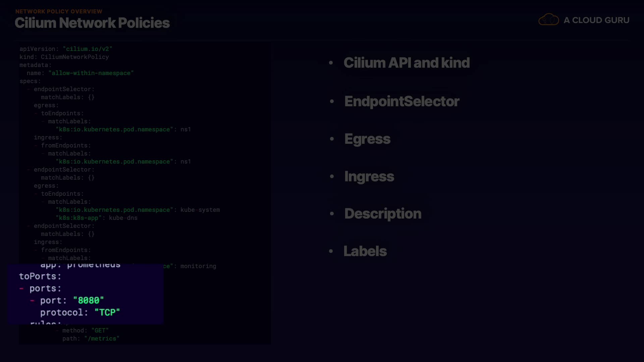Click the protocol "TCP" value

click(107, 313)
